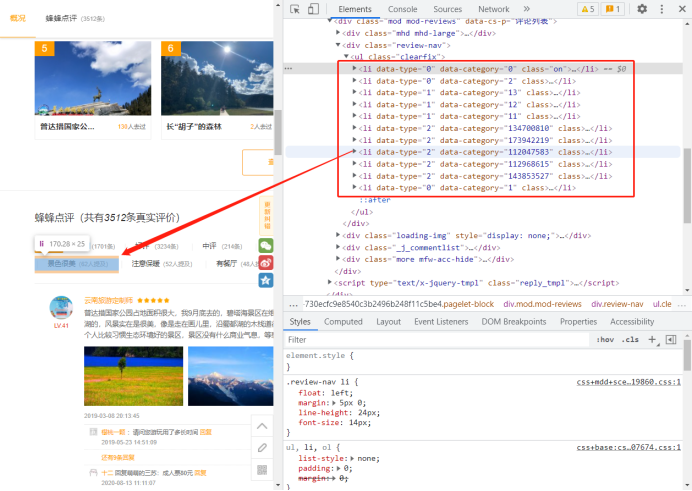Open the Properties tab
Viewport: 692px width, 491px height.
pyautogui.click(x=578, y=322)
